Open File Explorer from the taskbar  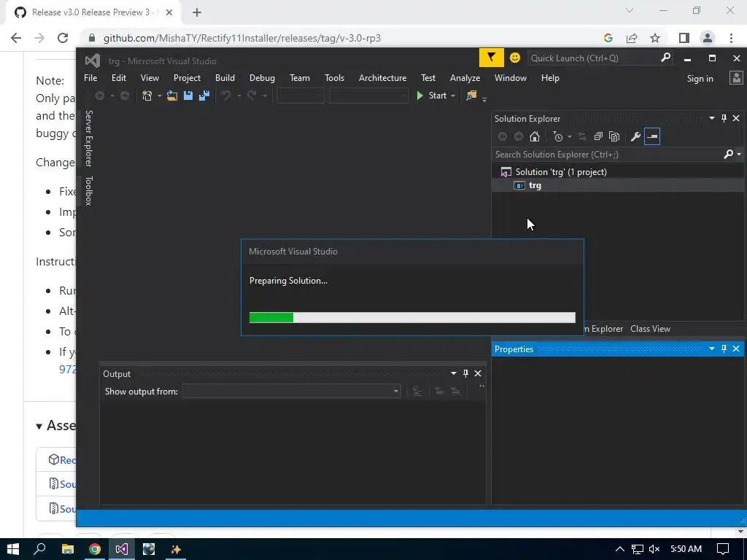click(68, 549)
